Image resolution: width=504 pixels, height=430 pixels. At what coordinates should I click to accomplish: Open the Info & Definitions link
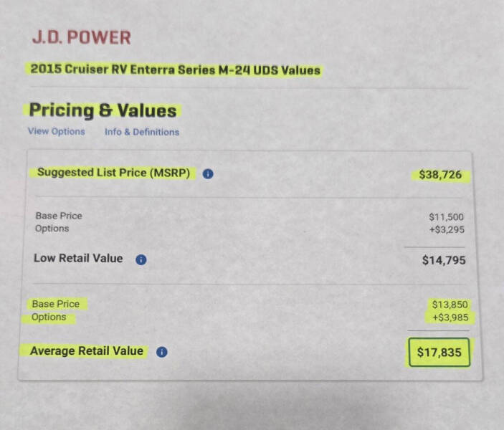pyautogui.click(x=142, y=132)
